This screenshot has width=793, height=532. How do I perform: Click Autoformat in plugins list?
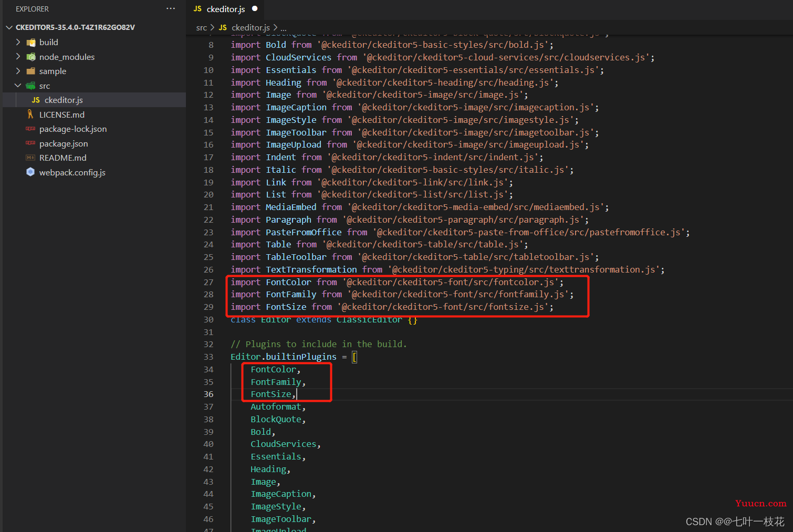coord(276,407)
